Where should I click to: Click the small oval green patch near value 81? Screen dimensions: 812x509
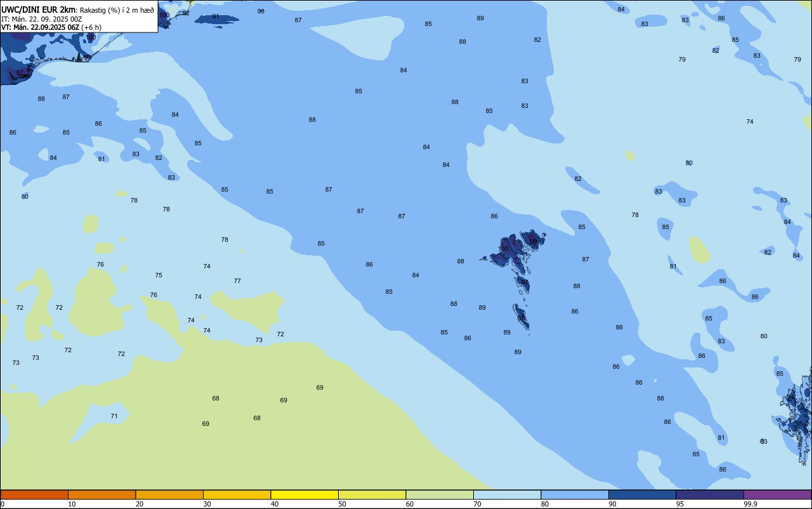[699, 250]
